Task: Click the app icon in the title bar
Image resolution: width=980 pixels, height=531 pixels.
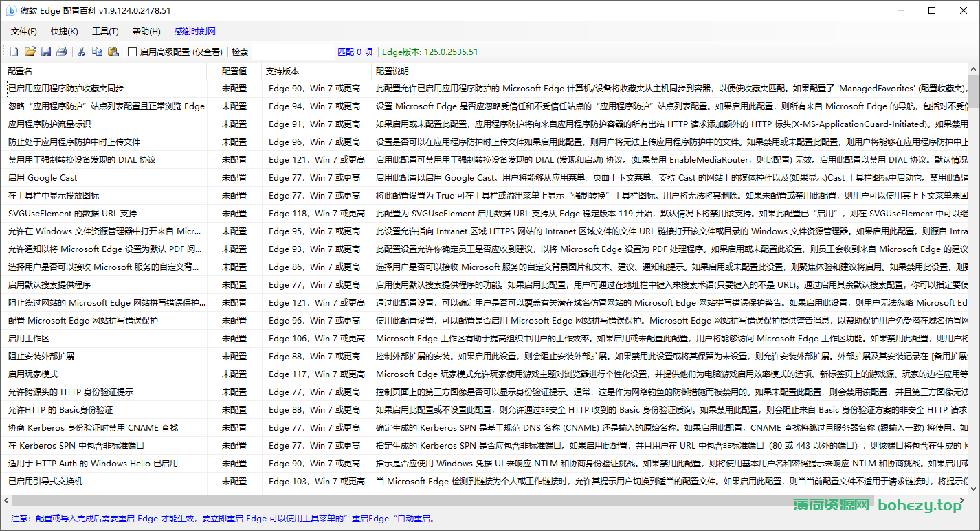Action: (x=11, y=10)
